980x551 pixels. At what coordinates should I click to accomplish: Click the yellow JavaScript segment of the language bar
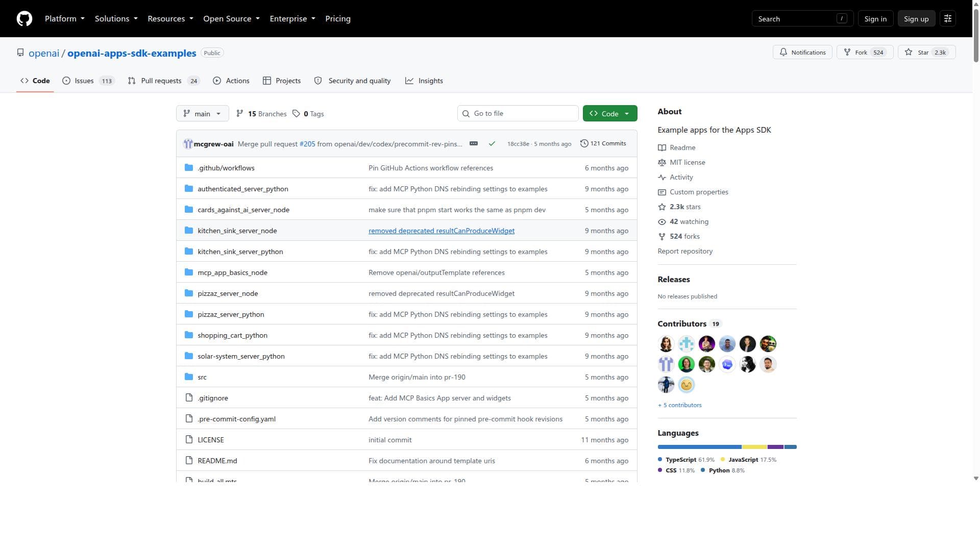pyautogui.click(x=755, y=447)
